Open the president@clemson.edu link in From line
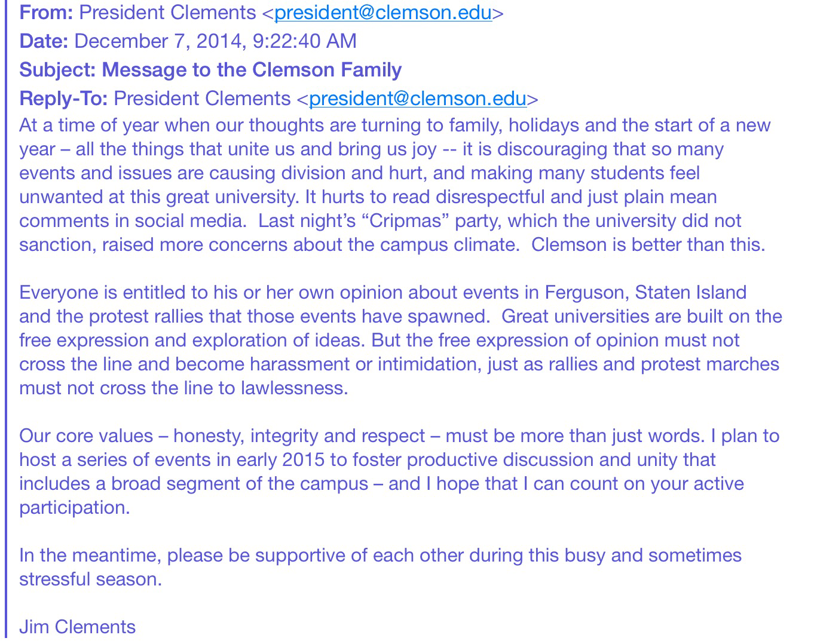Screen dimensions: 814x644 pos(382,13)
